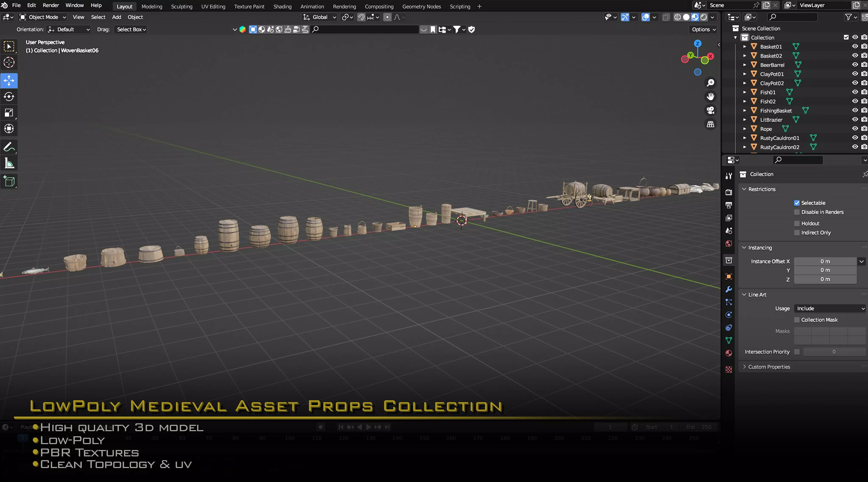
Task: Click the Instance Offset X field
Action: pos(825,262)
